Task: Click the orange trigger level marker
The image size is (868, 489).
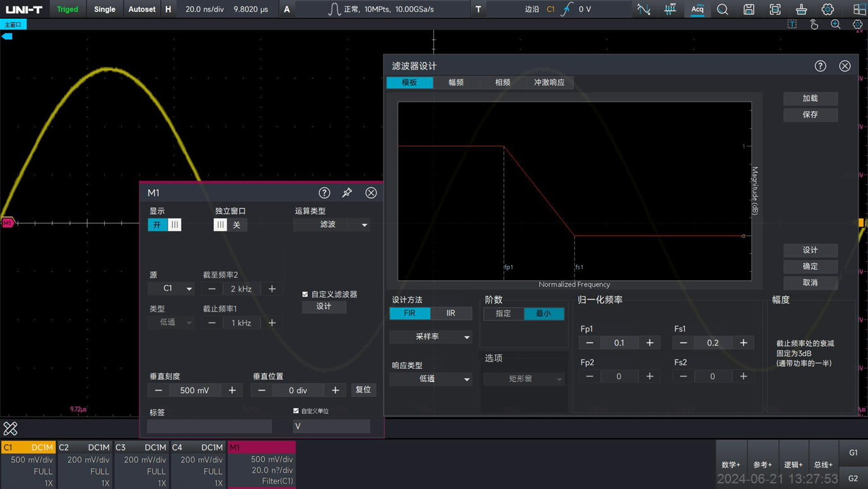Action: pyautogui.click(x=862, y=223)
